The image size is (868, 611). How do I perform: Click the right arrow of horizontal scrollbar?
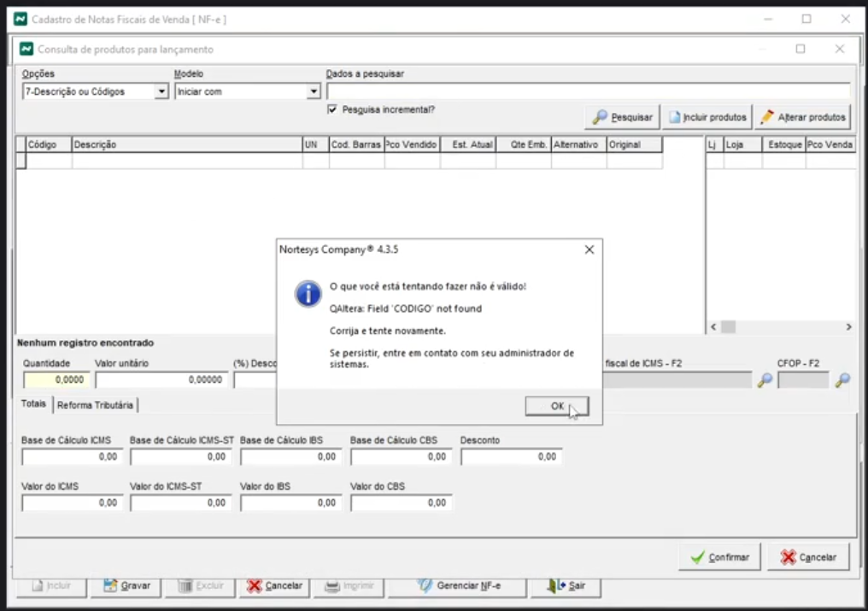(x=847, y=327)
